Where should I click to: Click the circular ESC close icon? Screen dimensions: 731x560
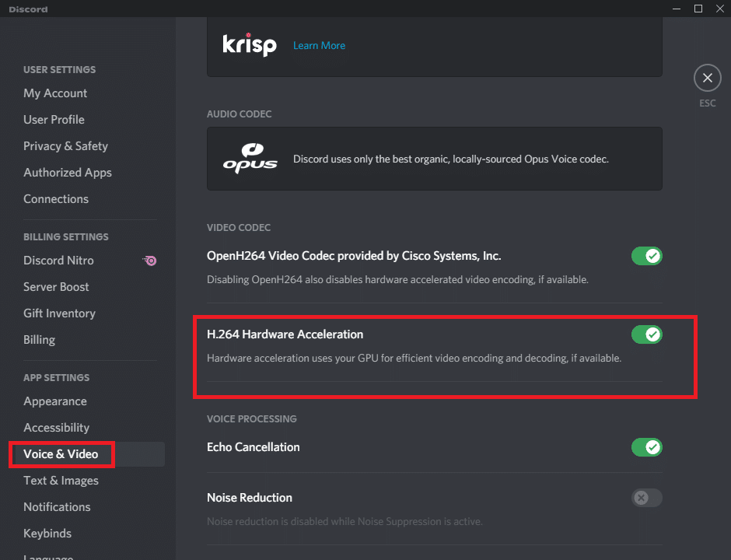[707, 78]
